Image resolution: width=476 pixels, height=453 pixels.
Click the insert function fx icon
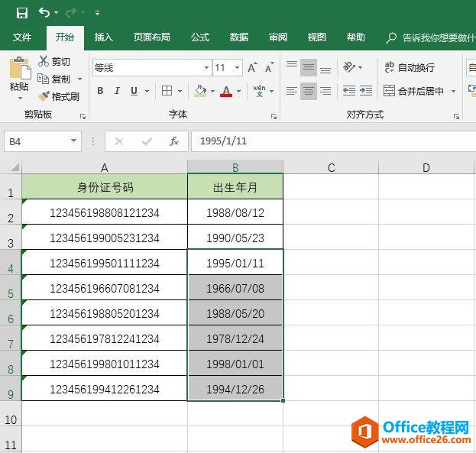(x=174, y=141)
